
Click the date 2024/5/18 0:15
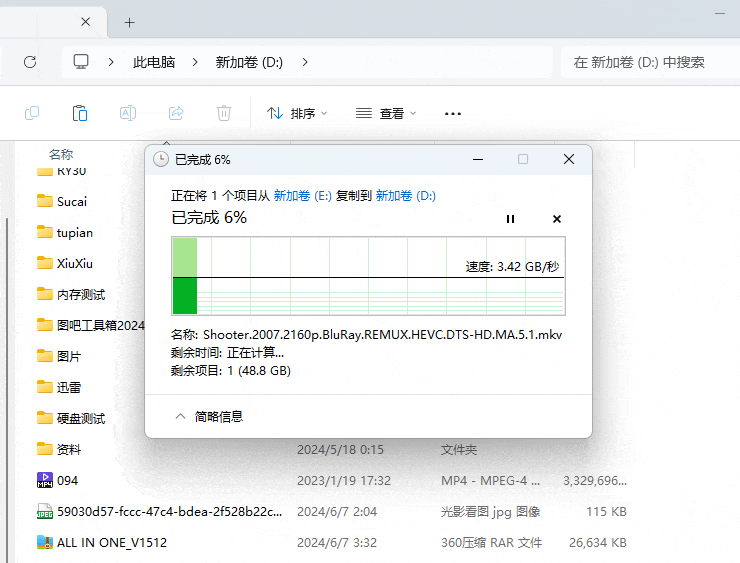(x=340, y=450)
